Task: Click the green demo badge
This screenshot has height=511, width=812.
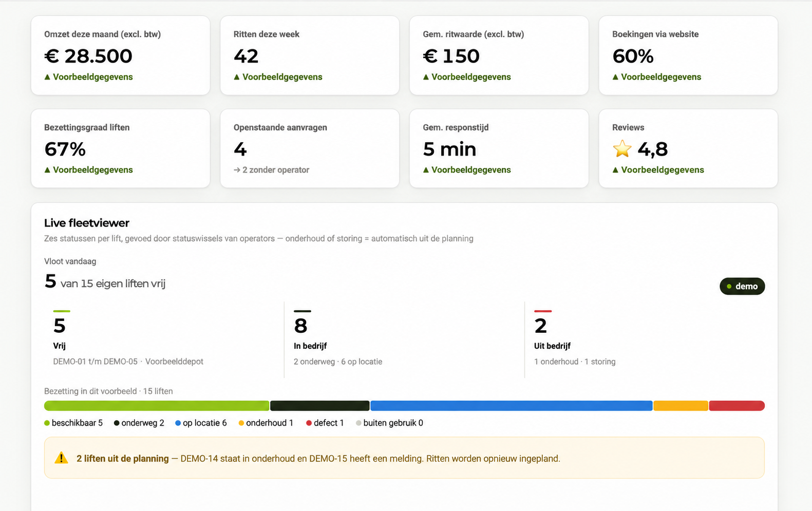Action: click(742, 286)
